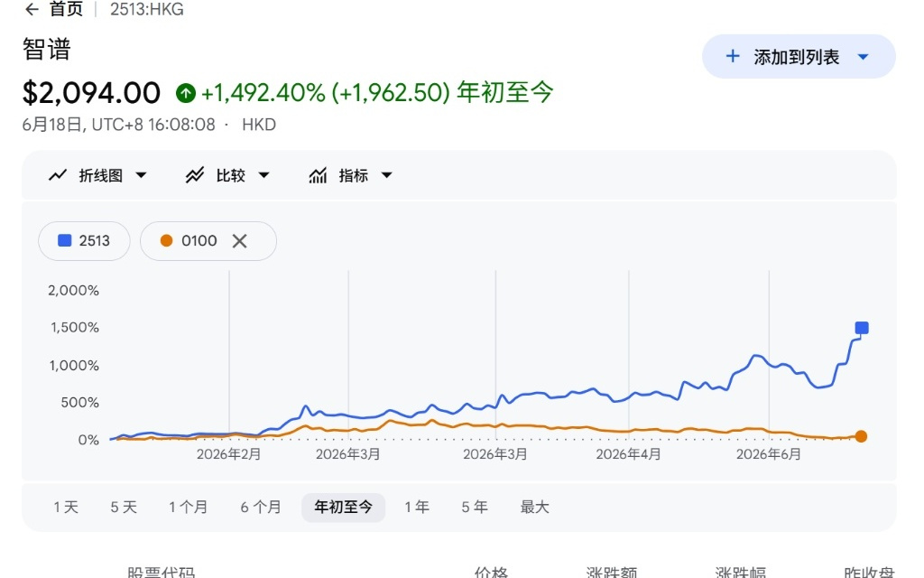The width and height of the screenshot is (924, 578).
Task: Go back using the left arrow icon
Action: coord(32,9)
